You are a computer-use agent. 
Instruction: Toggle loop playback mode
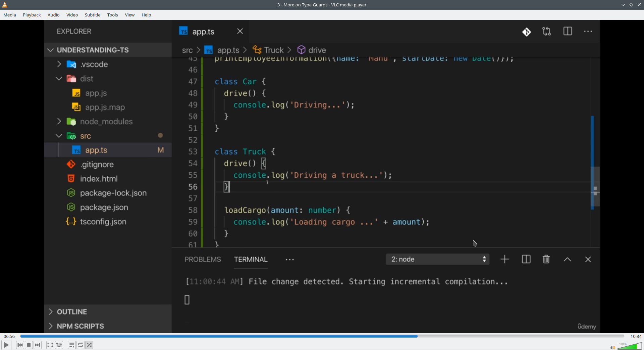81,345
